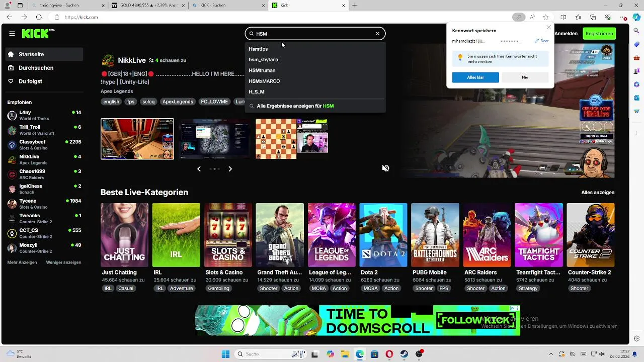Open Classybeef channel avatar

pyautogui.click(x=12, y=145)
